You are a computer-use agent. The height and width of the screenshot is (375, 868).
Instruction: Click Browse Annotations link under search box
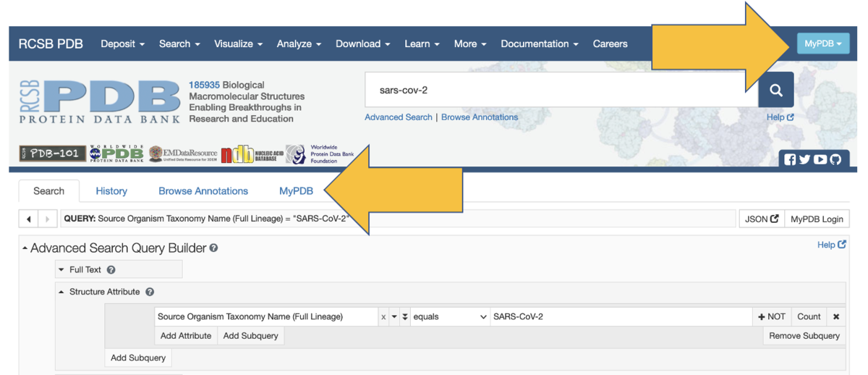pos(480,117)
